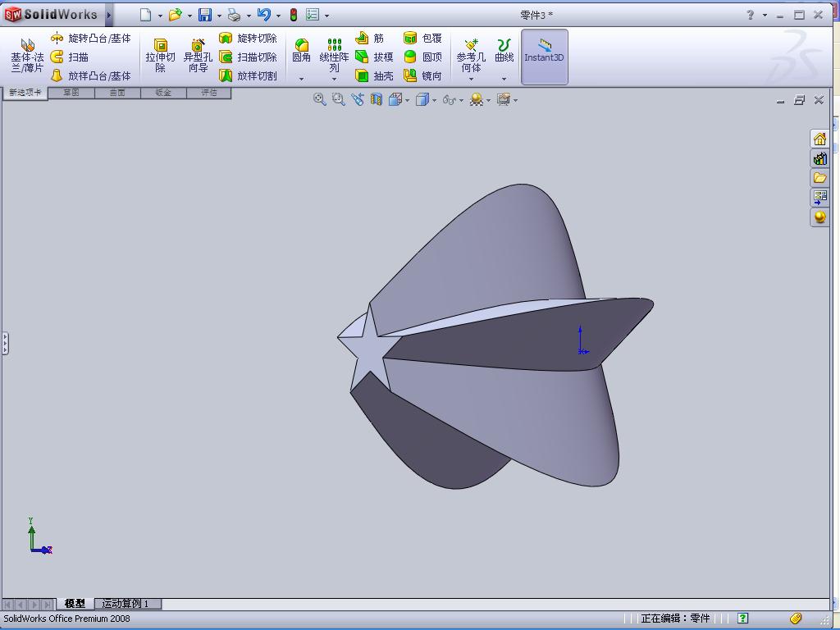Open Search/View Palette icon in task pane
Screen dimensions: 840x630
click(819, 197)
